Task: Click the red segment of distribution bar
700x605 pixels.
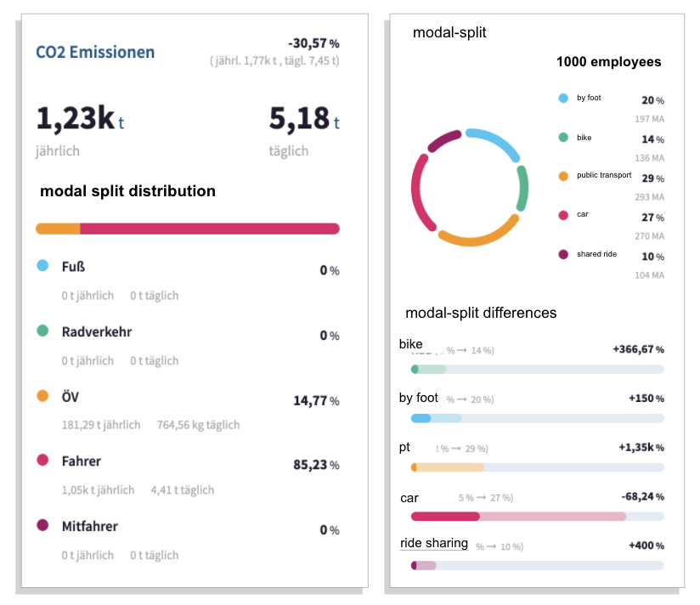Action: coord(210,229)
